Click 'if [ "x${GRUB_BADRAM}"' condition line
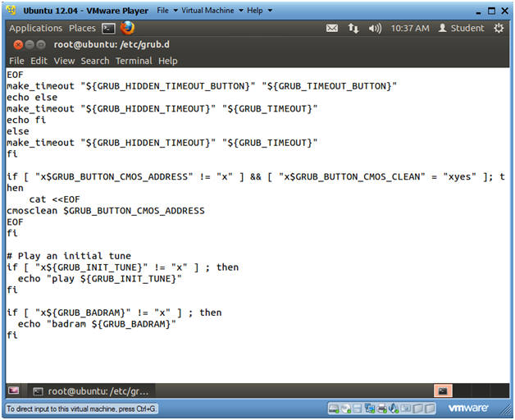The image size is (515, 420). (114, 313)
